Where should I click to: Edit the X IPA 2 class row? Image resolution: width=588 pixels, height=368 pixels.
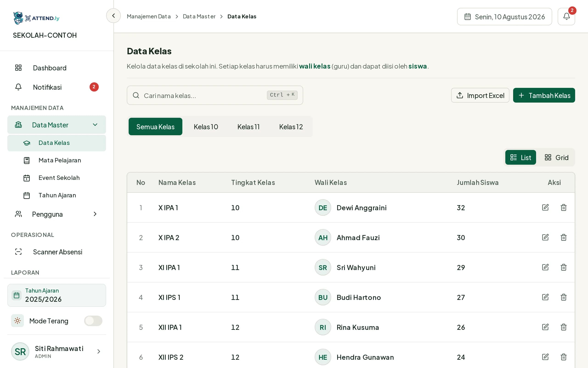point(545,237)
